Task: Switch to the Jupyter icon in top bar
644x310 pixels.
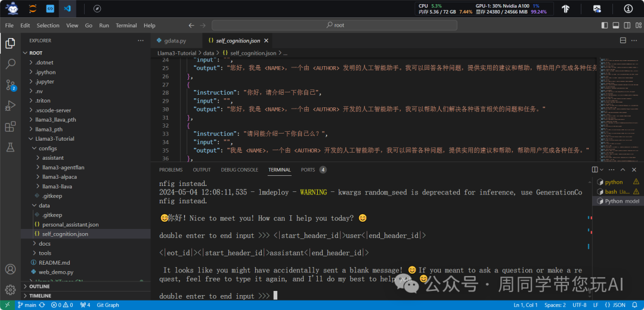Action: pos(32,8)
